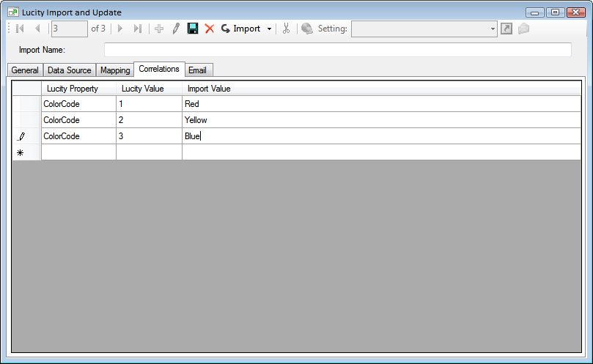Add a new import record
This screenshot has width=593, height=364.
click(x=159, y=29)
